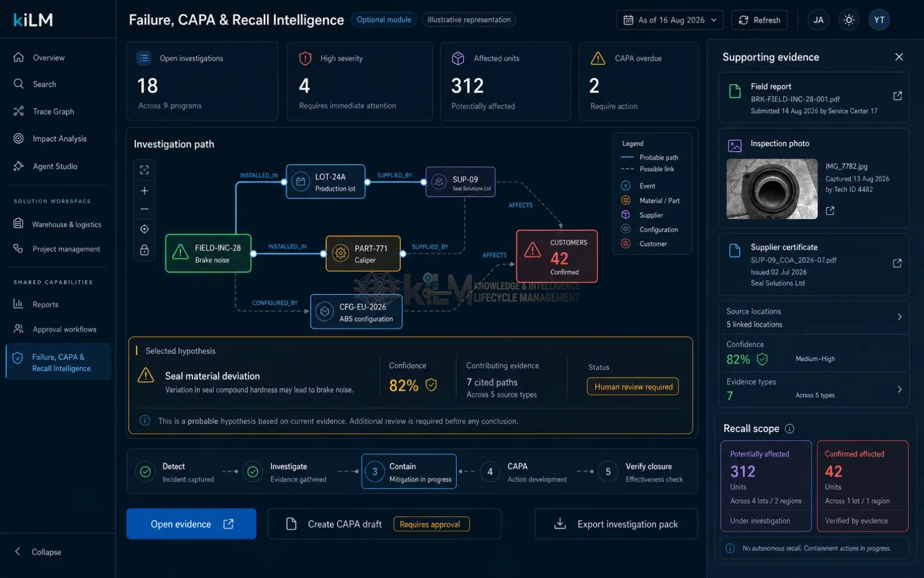The width and height of the screenshot is (924, 578).
Task: Select the Customers 42 Confirmed node
Action: pyautogui.click(x=557, y=256)
